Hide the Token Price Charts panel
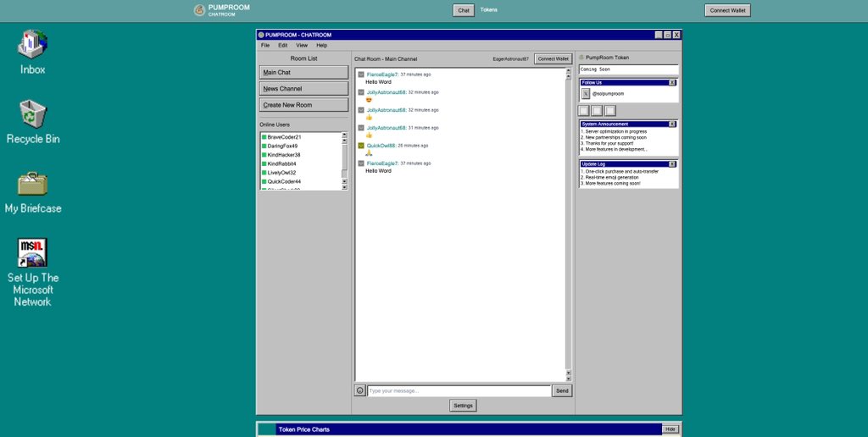 670,429
